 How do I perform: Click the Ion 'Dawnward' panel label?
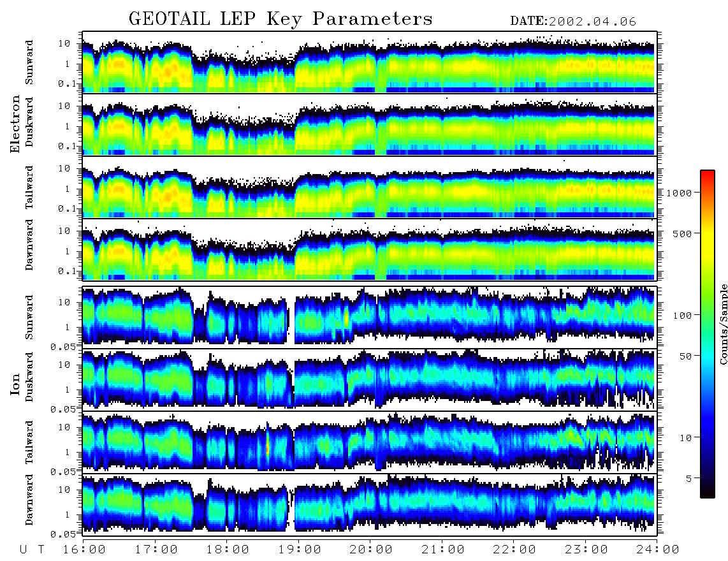(x=29, y=499)
